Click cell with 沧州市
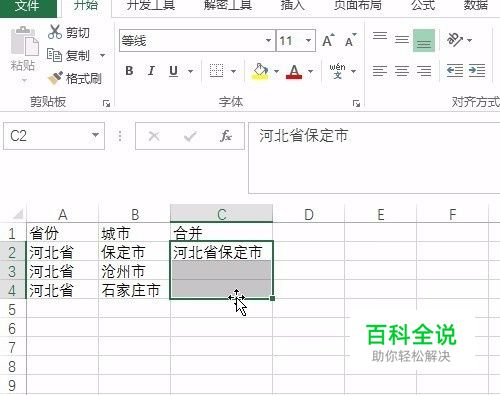Viewport: 500px width, 395px height. click(134, 271)
